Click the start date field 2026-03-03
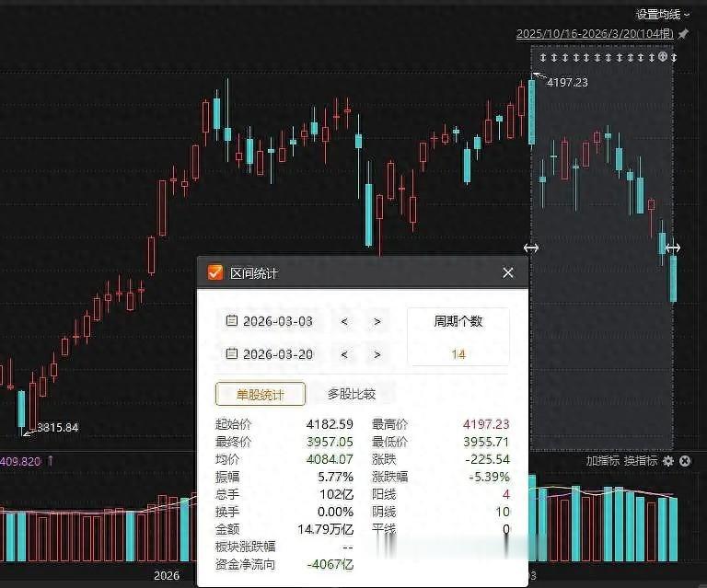 (x=269, y=321)
